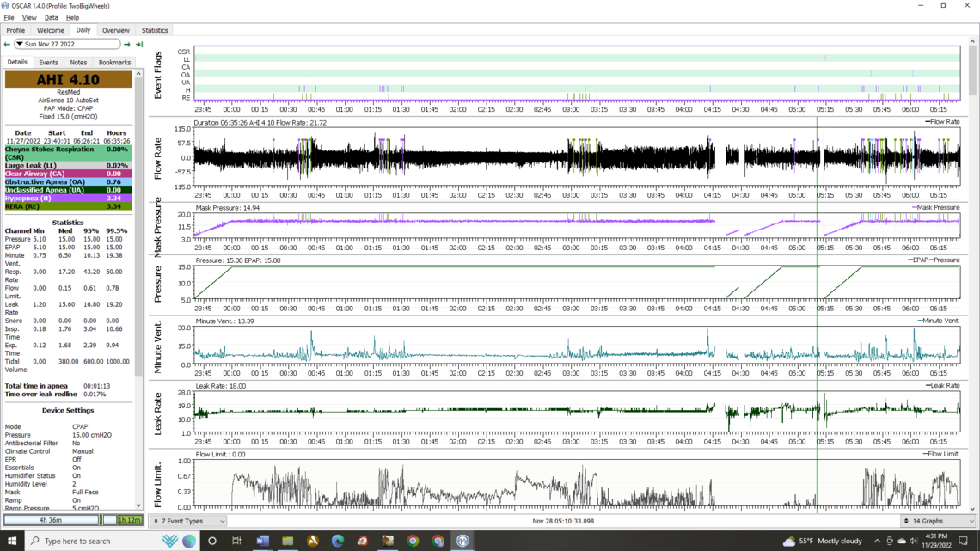Switch to the Overview tab
Viewport: 980px width, 551px height.
(x=115, y=30)
